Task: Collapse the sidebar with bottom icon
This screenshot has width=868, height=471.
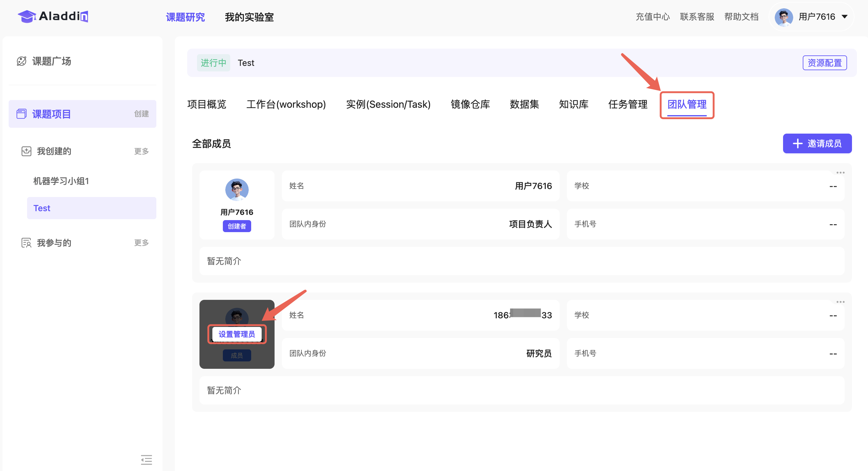Action: (146, 460)
